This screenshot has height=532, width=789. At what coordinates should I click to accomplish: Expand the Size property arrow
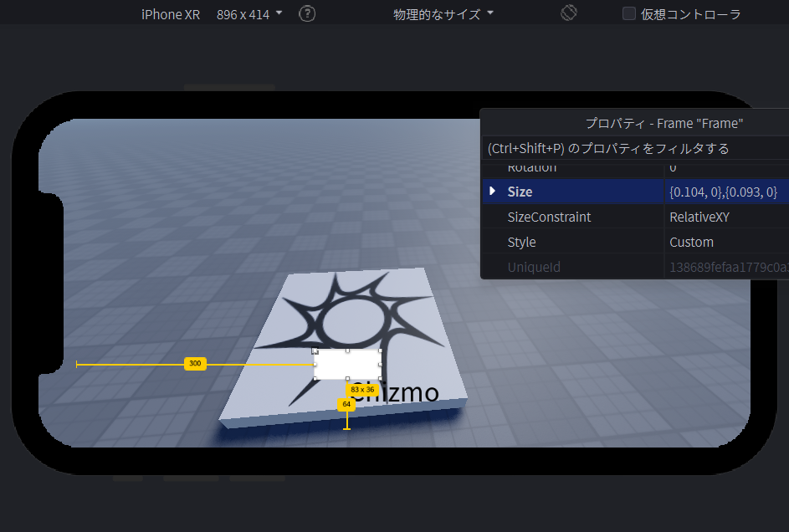point(493,191)
